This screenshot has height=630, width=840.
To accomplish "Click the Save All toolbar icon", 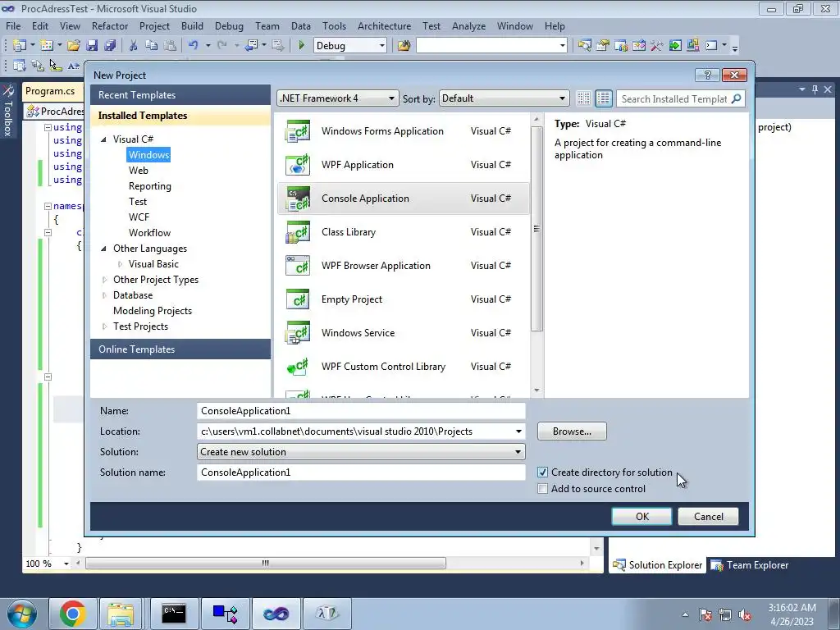I will (110, 46).
